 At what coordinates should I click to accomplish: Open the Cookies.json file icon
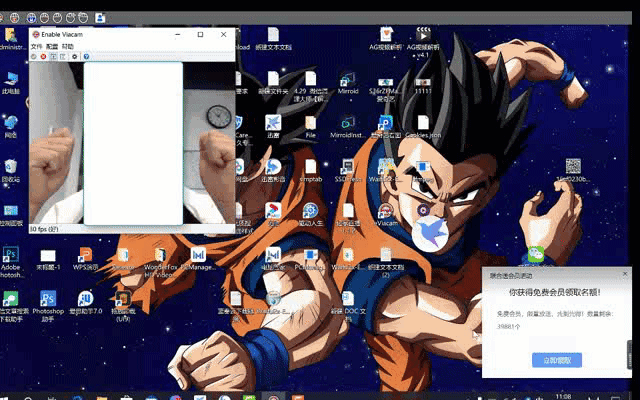click(423, 127)
